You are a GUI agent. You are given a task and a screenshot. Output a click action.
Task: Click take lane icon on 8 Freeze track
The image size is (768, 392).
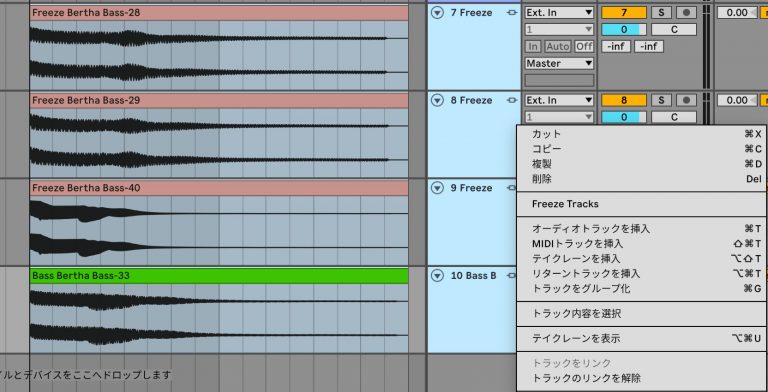point(512,100)
